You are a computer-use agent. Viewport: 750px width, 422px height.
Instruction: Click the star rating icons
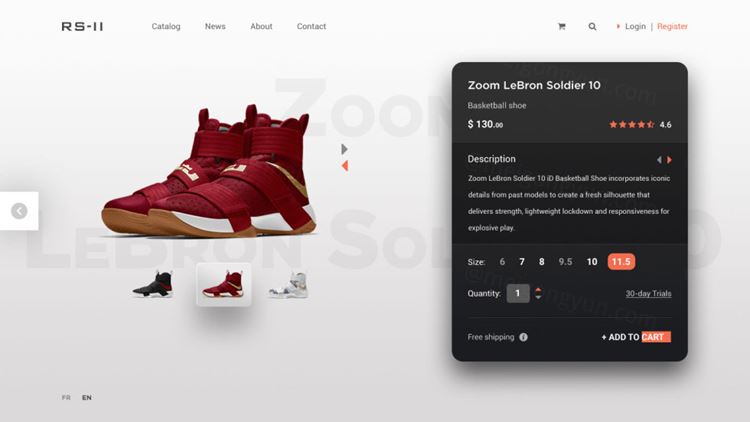(x=631, y=124)
